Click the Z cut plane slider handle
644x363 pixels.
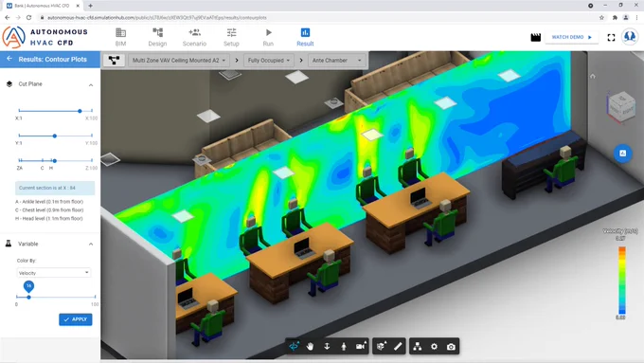click(55, 161)
